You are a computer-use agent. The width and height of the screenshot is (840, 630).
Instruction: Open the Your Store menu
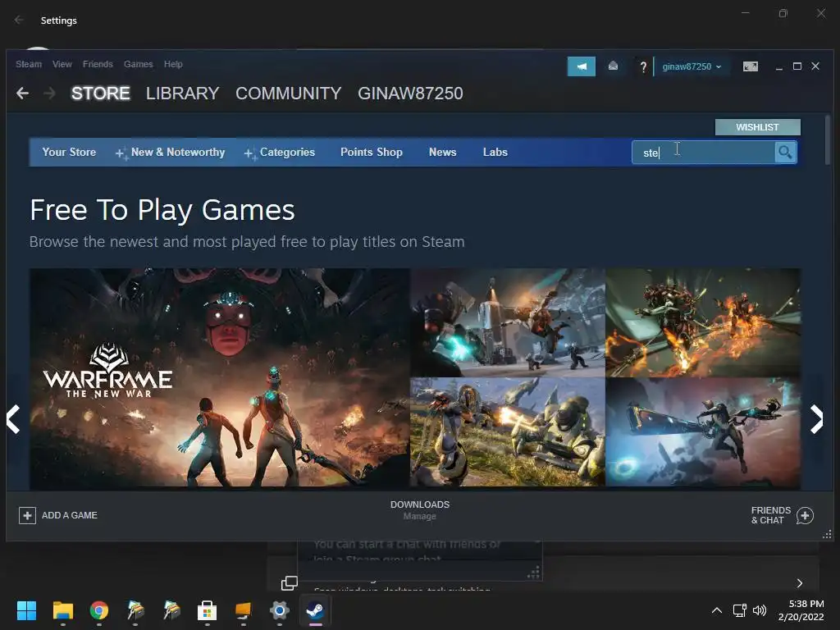point(69,152)
